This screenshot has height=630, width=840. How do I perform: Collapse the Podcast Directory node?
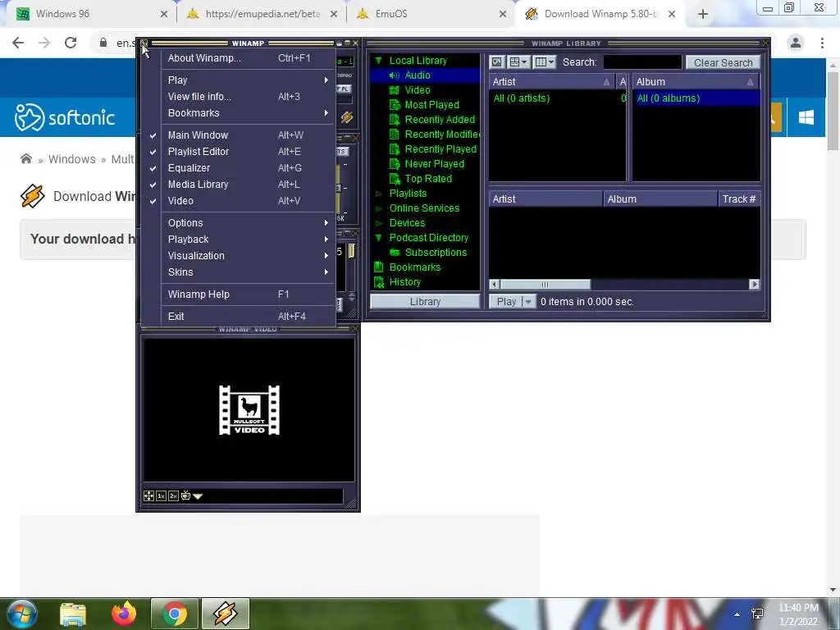pyautogui.click(x=379, y=238)
